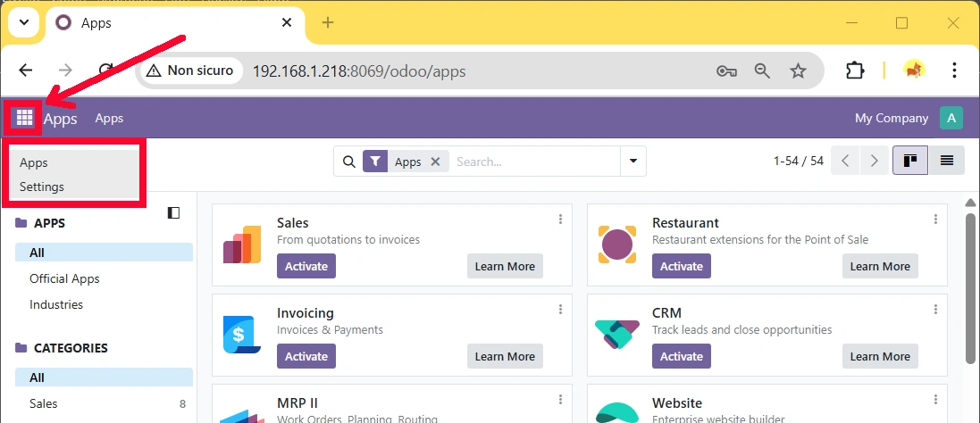The height and width of the screenshot is (423, 980).
Task: Learn More about CRM
Action: (880, 356)
